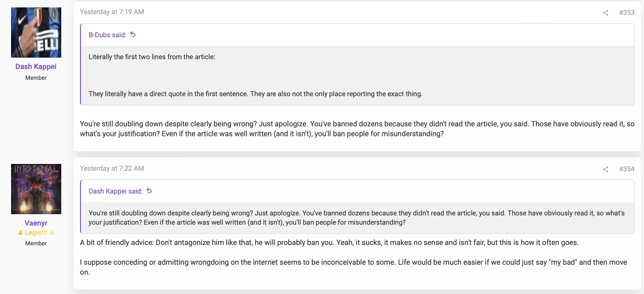This screenshot has width=644, height=294.
Task: Click timestamp Yesterday at 7:19 AM
Action: coord(112,12)
